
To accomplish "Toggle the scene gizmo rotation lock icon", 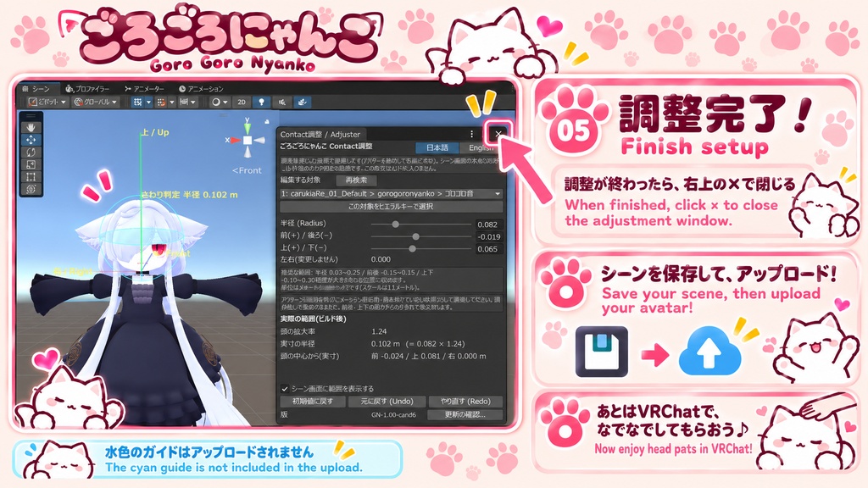I will coord(267,121).
